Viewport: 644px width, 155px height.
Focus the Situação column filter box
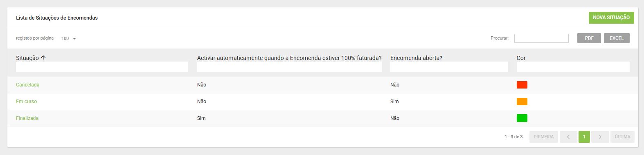click(102, 67)
